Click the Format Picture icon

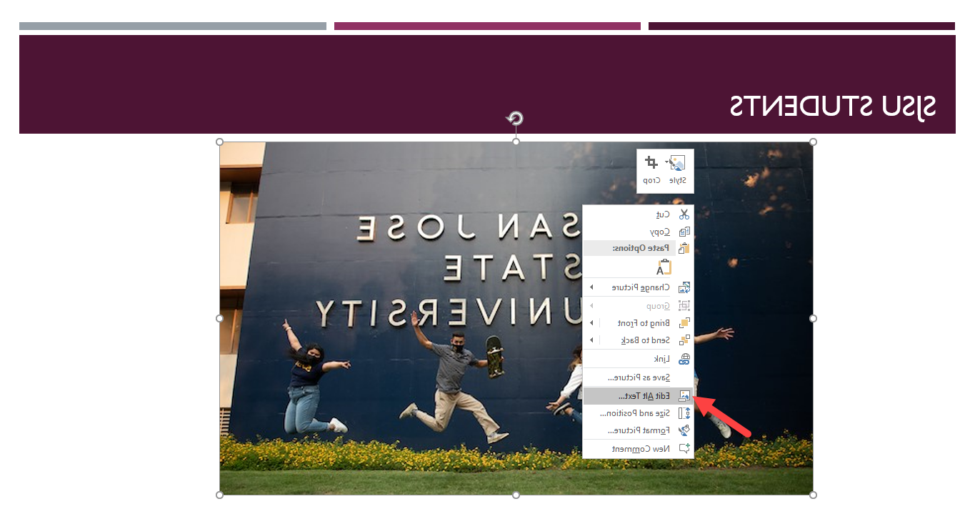click(x=684, y=430)
